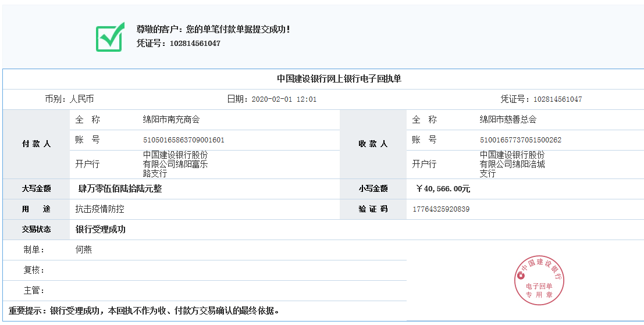This screenshot has width=644, height=325.
Task: Click the 制单 label
Action: point(34,250)
